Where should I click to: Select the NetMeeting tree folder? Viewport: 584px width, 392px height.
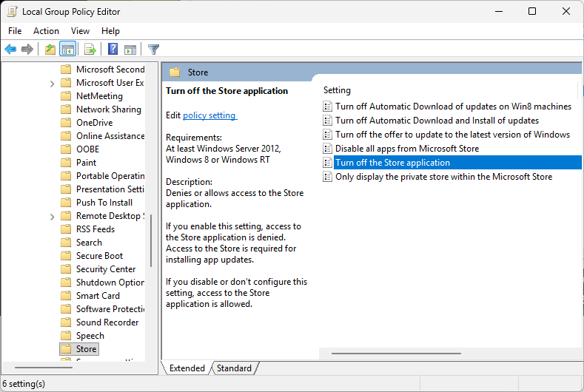(99, 96)
